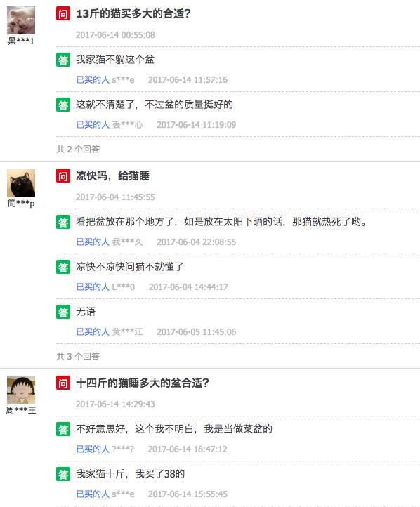420x507 pixels.
Task: Click the answer text 我是当做菜盆的
Action: 238,429
